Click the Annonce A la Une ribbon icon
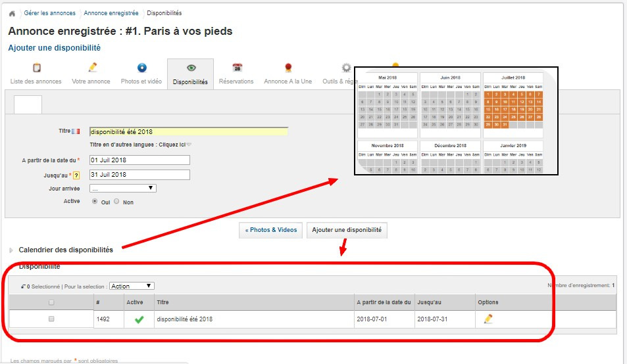Screen dimensions: 627x364 pos(288,68)
